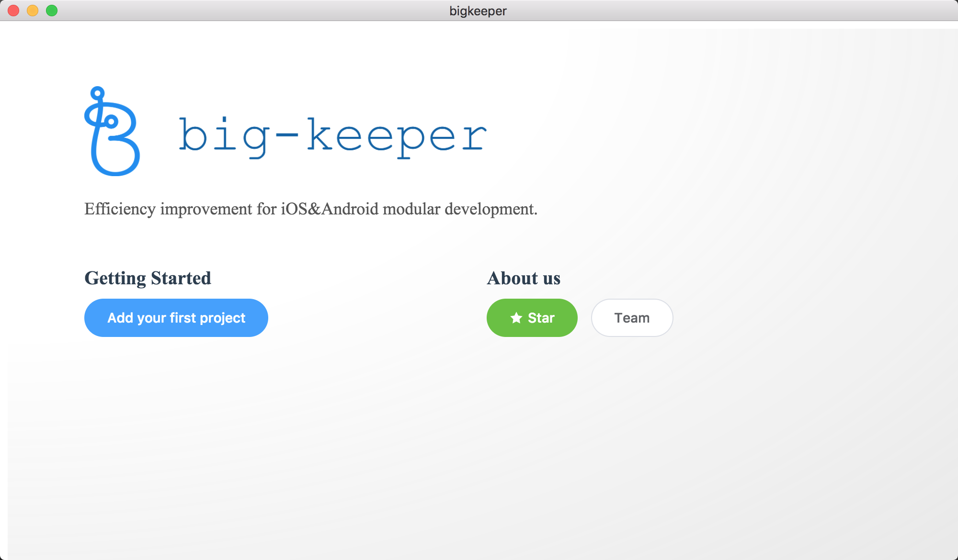Click the bigkeeper title in title bar

[478, 11]
